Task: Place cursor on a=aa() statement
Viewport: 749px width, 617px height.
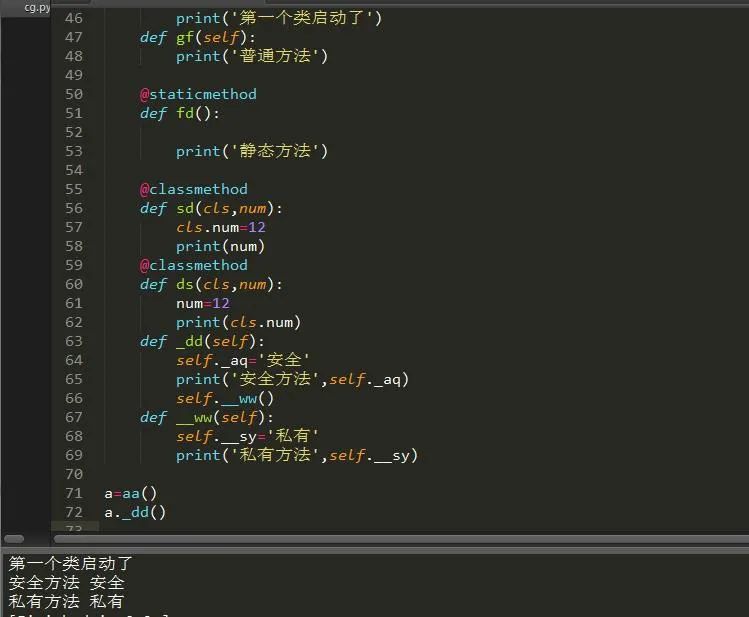Action: [130, 493]
